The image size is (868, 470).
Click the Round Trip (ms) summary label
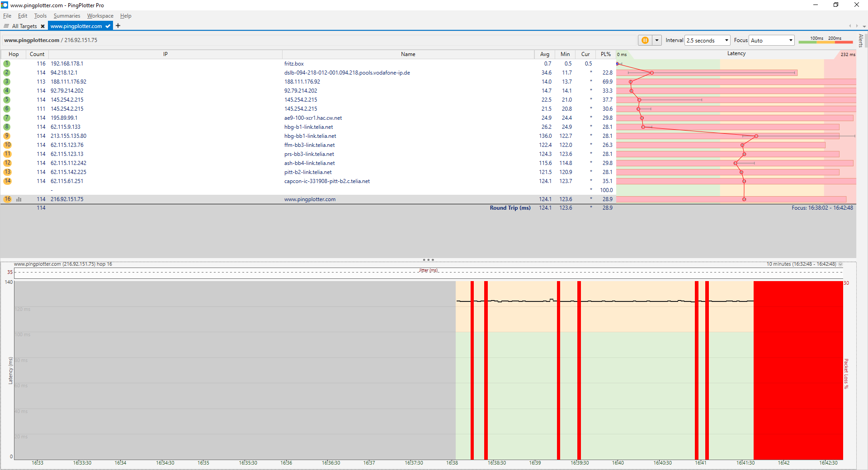(510, 208)
